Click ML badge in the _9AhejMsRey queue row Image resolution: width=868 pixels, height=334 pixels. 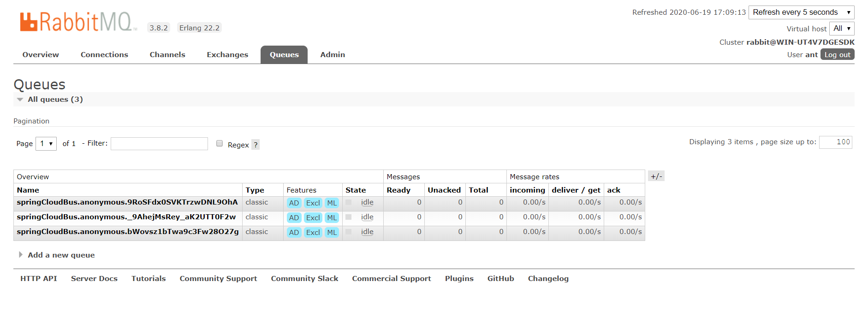tap(332, 218)
